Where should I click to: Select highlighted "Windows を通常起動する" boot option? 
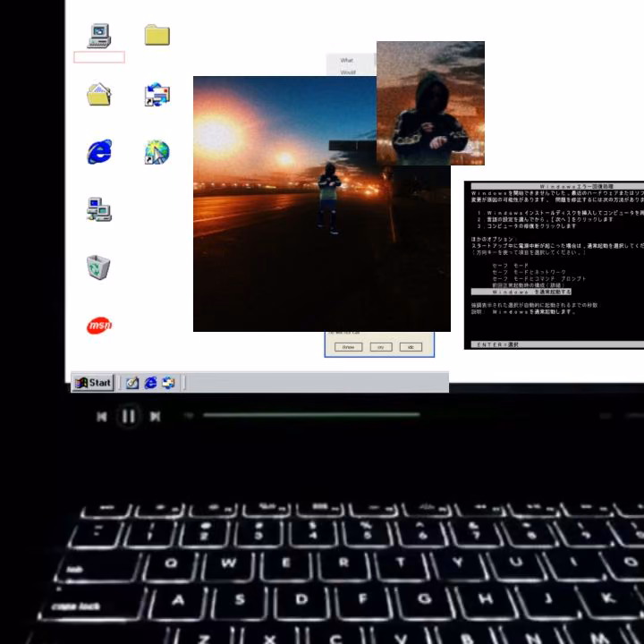pyautogui.click(x=521, y=292)
